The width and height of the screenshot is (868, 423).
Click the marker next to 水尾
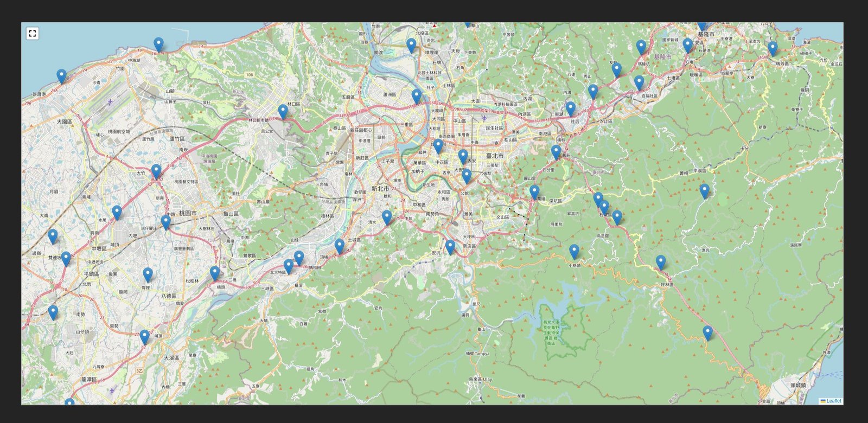point(117,214)
